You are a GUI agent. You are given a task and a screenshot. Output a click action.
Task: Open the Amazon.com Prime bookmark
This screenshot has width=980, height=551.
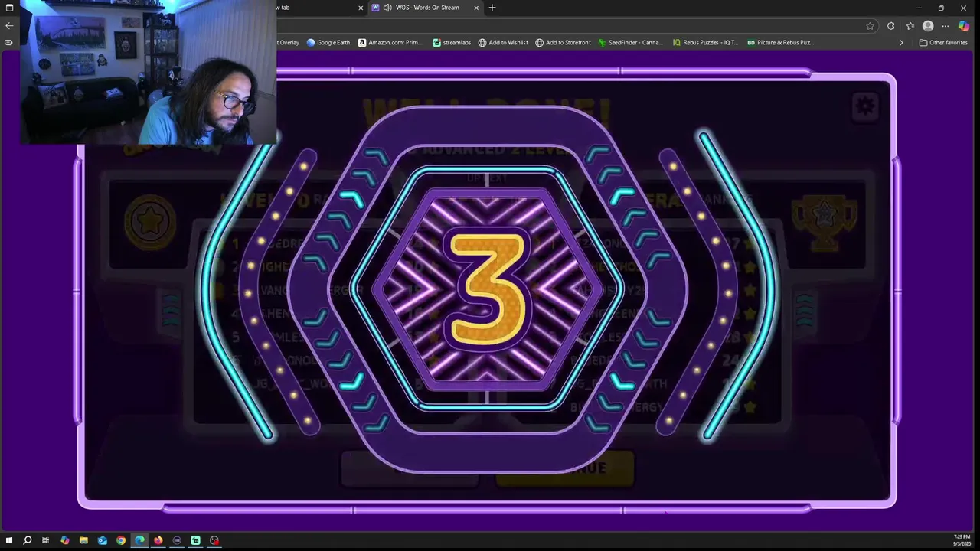click(390, 43)
